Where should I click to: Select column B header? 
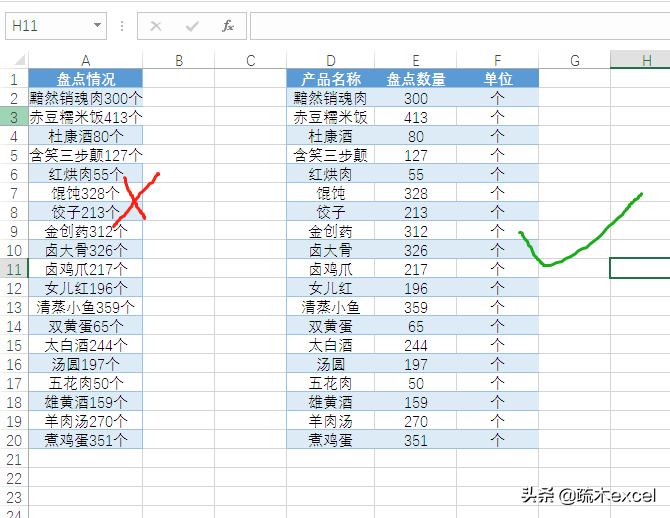(x=179, y=60)
